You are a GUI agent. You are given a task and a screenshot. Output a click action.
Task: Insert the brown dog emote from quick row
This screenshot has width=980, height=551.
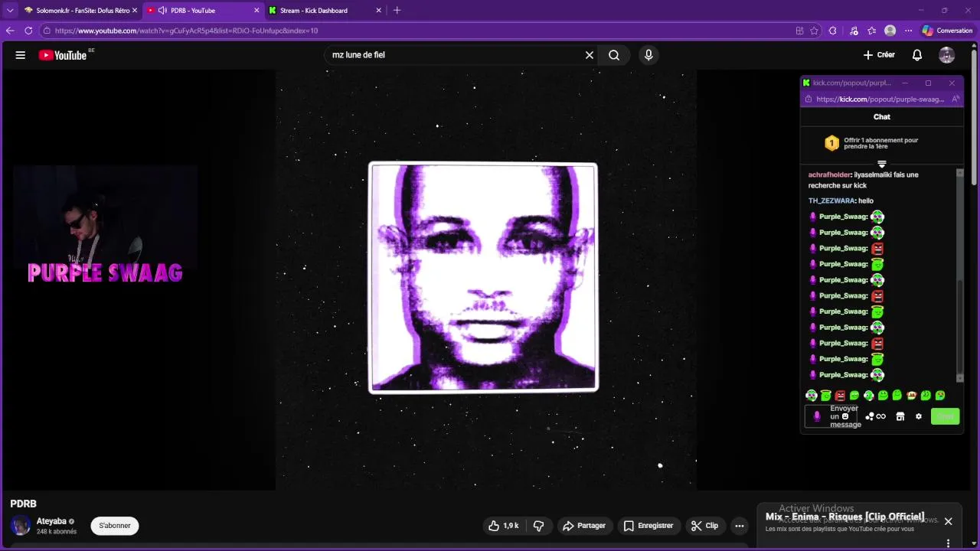point(912,396)
